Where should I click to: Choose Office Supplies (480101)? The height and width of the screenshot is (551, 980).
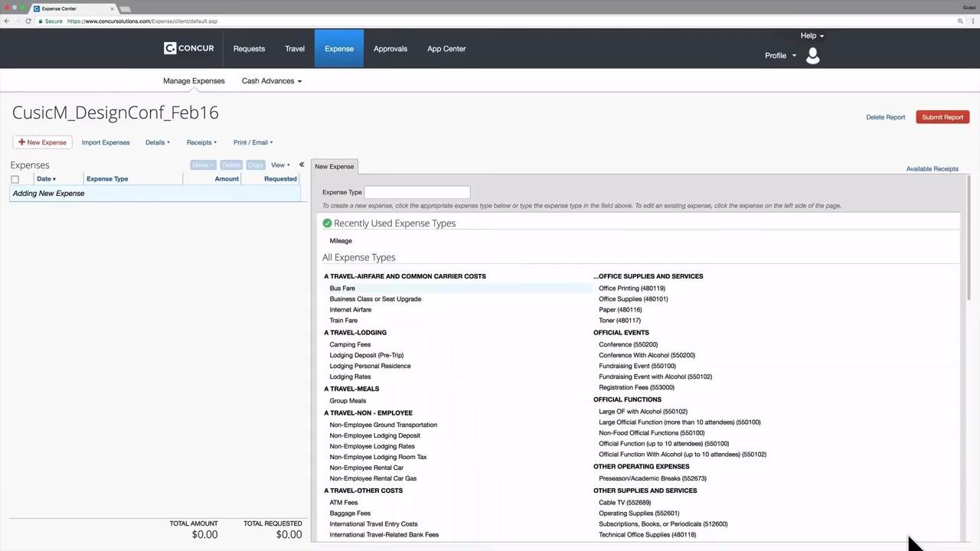[x=633, y=299]
